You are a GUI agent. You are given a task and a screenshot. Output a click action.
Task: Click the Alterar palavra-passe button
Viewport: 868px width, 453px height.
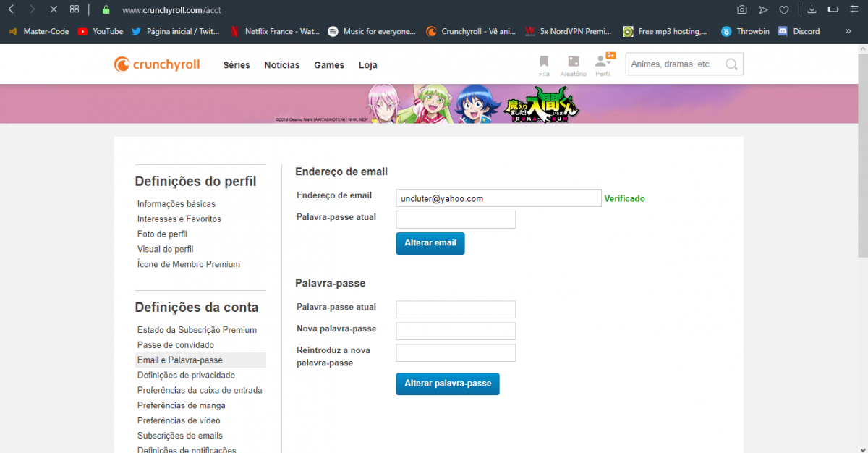point(447,384)
